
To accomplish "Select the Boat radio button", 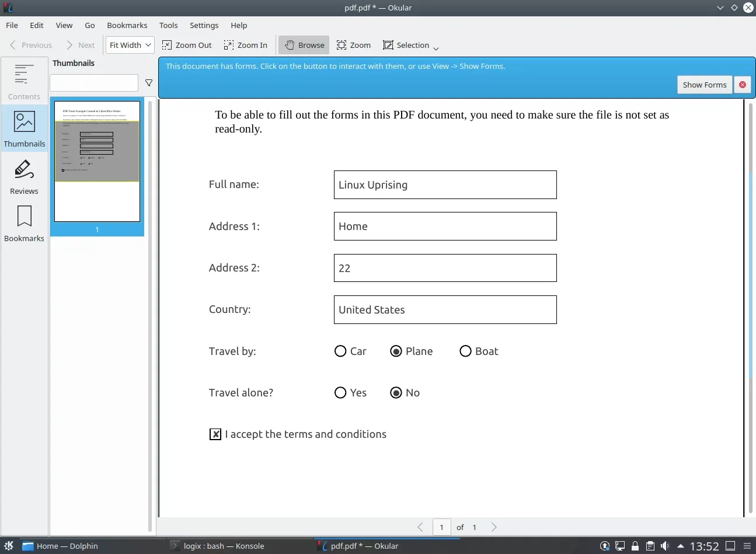I will (465, 351).
